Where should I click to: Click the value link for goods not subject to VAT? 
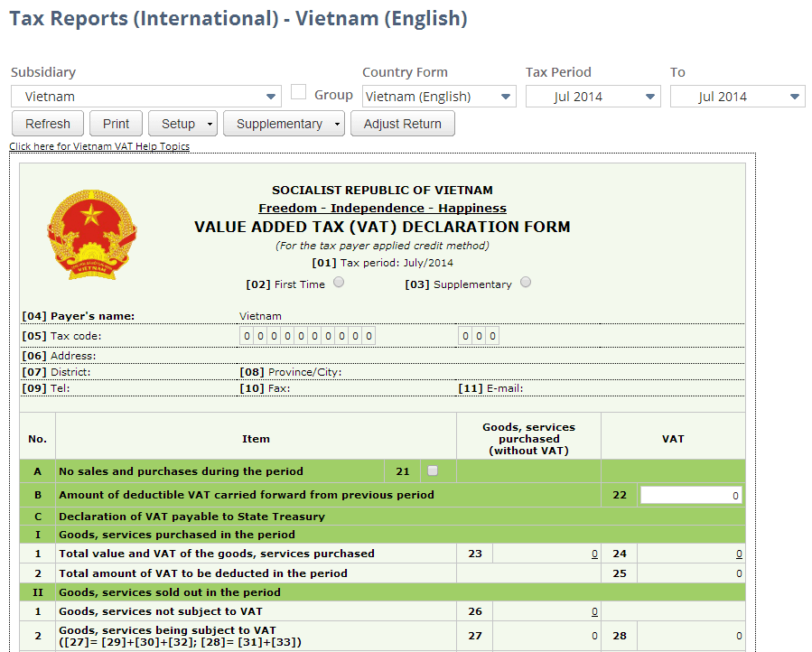point(593,611)
